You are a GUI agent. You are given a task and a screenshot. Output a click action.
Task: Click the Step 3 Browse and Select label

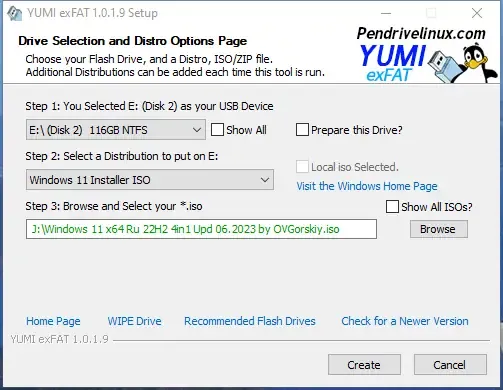point(114,206)
